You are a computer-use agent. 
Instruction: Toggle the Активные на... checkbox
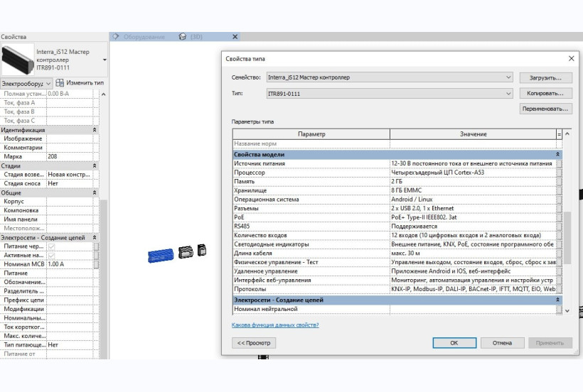[51, 256]
